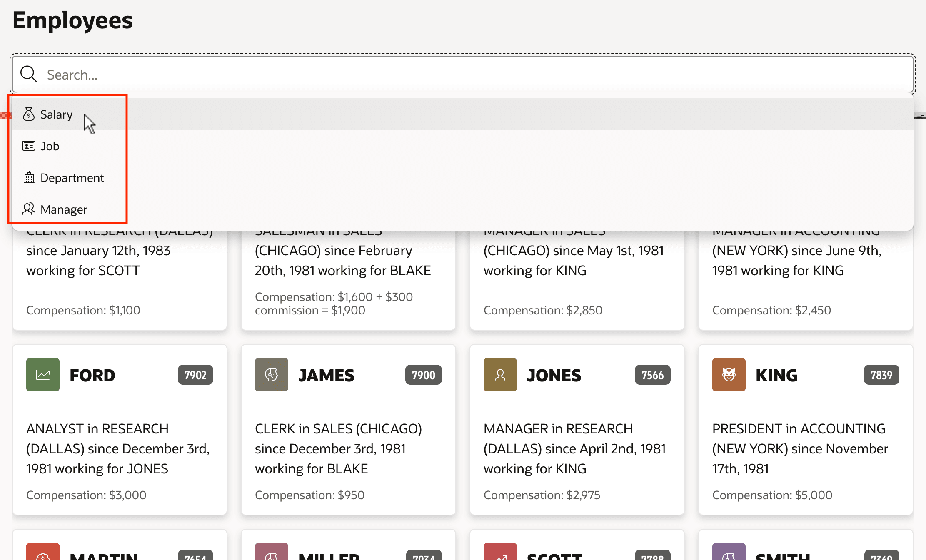Click text 'Compensation: $950'
Image resolution: width=926 pixels, height=560 pixels.
(309, 495)
